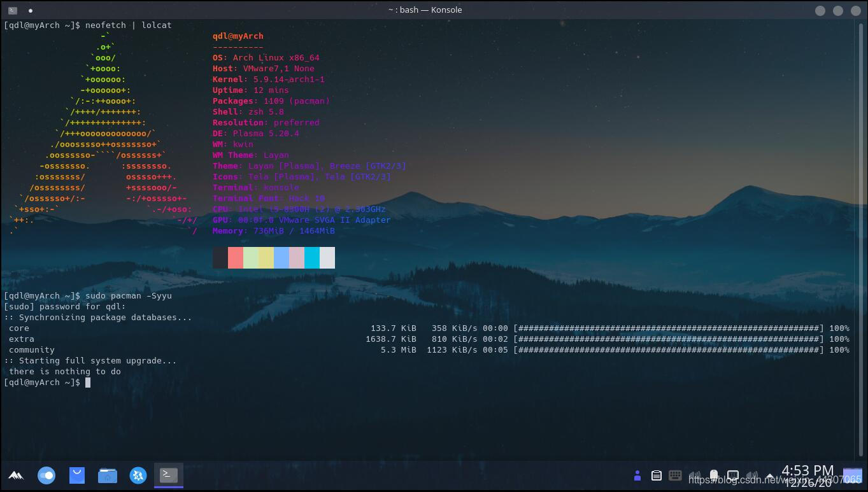Click 'there is nothing to do' message
The image size is (868, 492).
(x=65, y=371)
